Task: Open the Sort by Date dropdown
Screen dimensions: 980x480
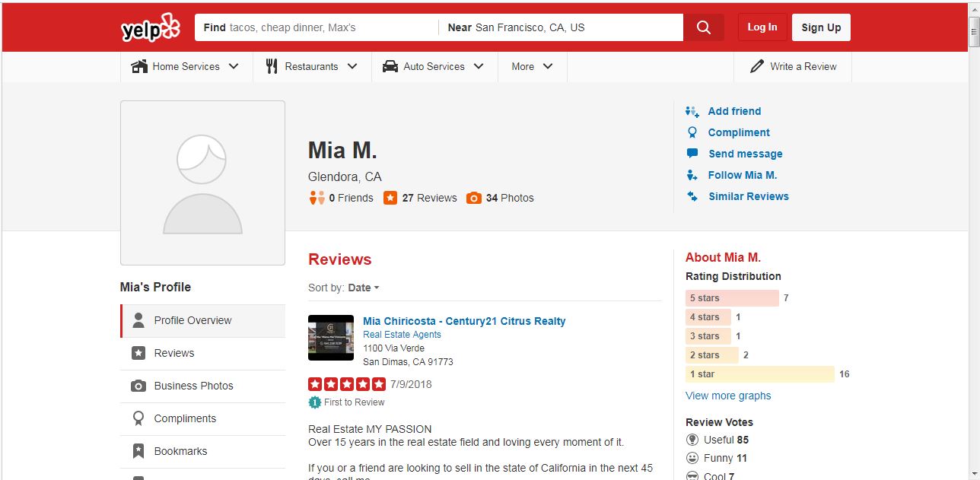Action: coord(364,288)
